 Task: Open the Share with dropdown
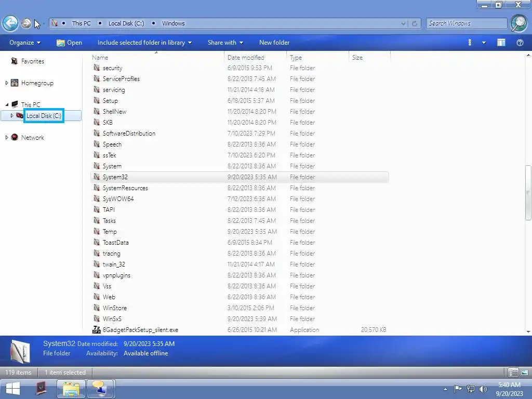tap(225, 43)
